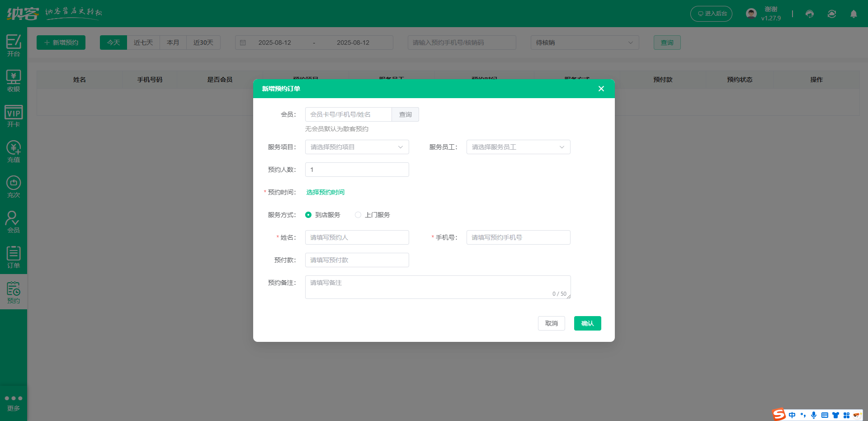Select 上门服务 radio option

(x=358, y=215)
